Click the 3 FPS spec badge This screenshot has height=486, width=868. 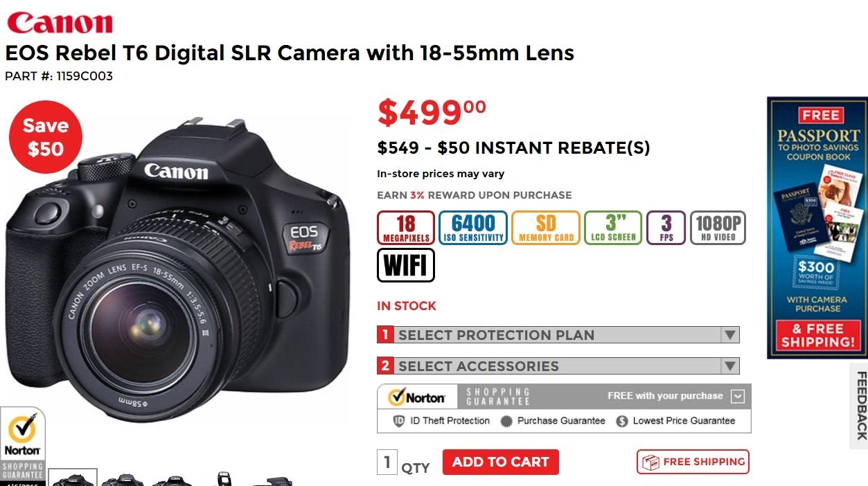[666, 228]
